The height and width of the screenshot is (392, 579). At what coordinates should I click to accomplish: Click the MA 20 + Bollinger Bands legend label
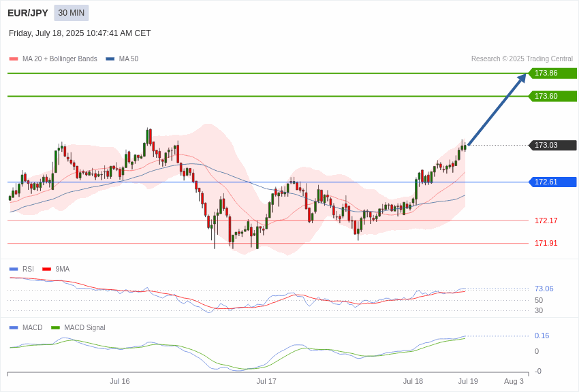pyautogui.click(x=60, y=59)
